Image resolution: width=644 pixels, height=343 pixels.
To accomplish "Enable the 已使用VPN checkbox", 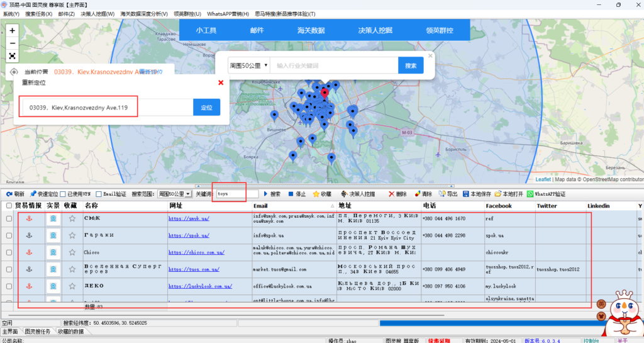I will pos(63,194).
